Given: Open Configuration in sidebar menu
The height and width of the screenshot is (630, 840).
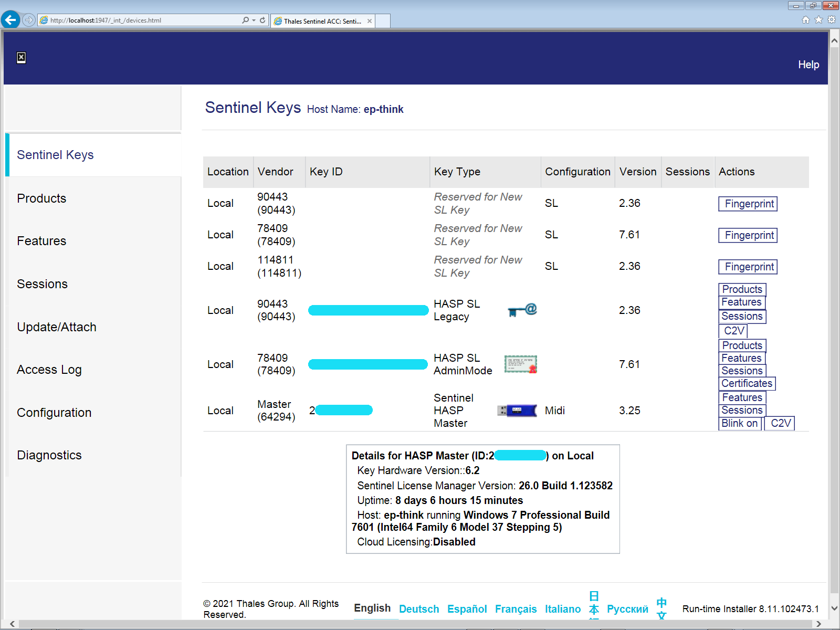Looking at the screenshot, I should point(54,413).
